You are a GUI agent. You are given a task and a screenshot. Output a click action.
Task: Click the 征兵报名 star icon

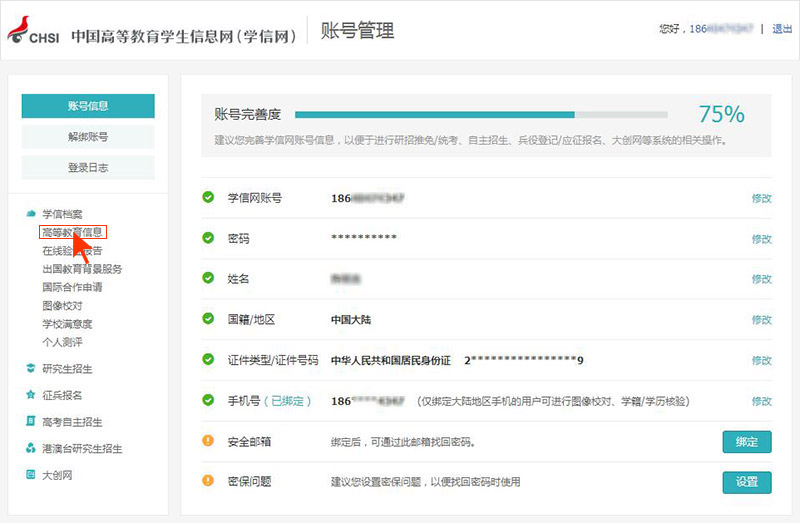pos(31,394)
